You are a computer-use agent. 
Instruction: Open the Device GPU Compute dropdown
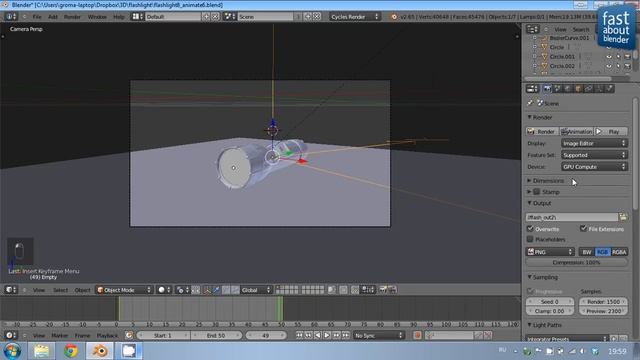tap(594, 167)
